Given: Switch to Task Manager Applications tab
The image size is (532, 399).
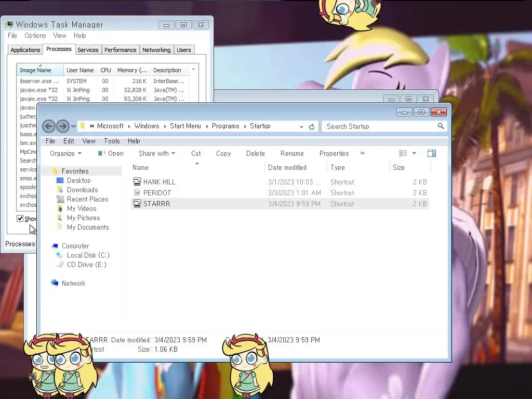Looking at the screenshot, I should tap(25, 50).
